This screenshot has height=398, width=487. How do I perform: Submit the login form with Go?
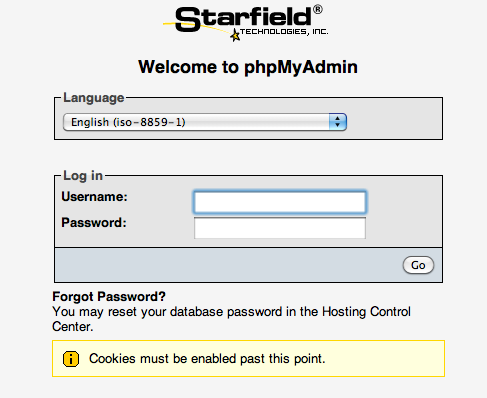click(418, 265)
